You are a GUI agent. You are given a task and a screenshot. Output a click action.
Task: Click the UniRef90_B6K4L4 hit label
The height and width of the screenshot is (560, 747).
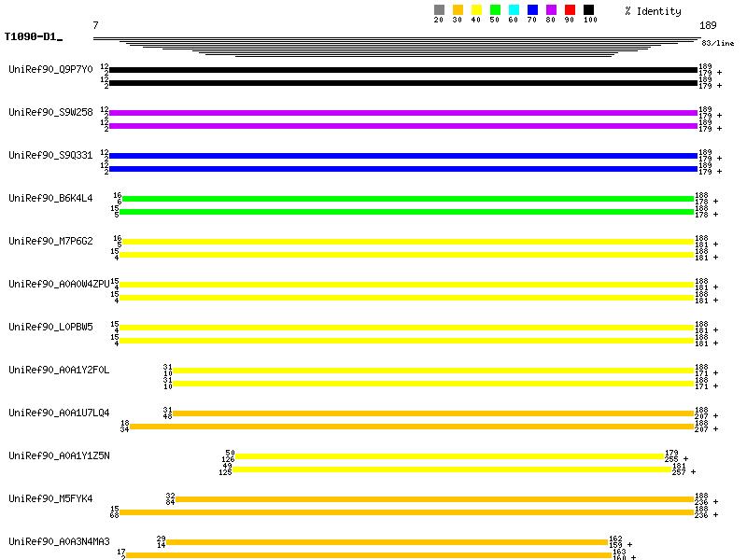pos(50,198)
